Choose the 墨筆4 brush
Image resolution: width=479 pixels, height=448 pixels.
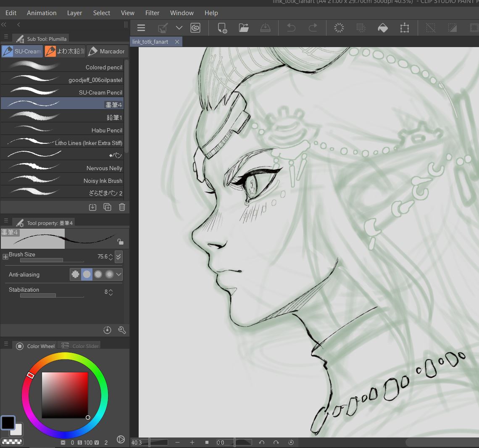coord(62,103)
